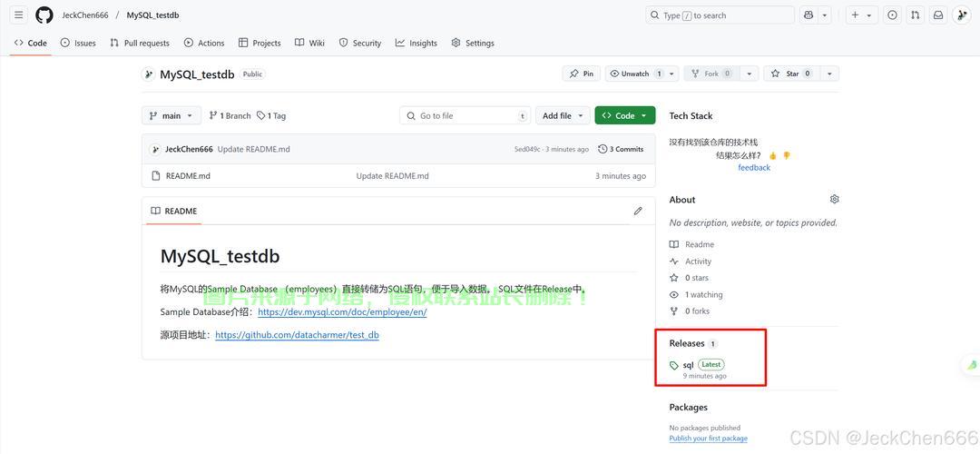The height and width of the screenshot is (454, 980).
Task: Click the JeckChen666 commit author name
Action: 189,150
